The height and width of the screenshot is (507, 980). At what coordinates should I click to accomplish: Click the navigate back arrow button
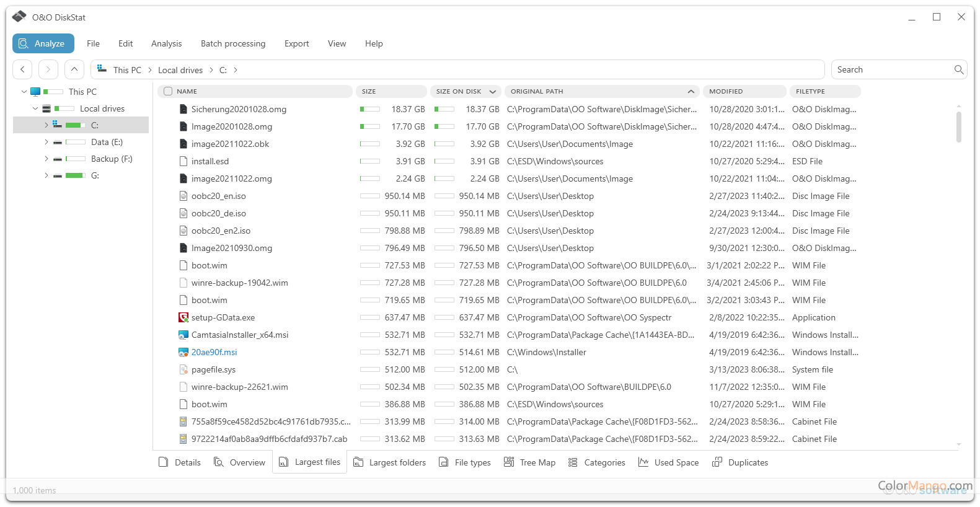pos(23,69)
